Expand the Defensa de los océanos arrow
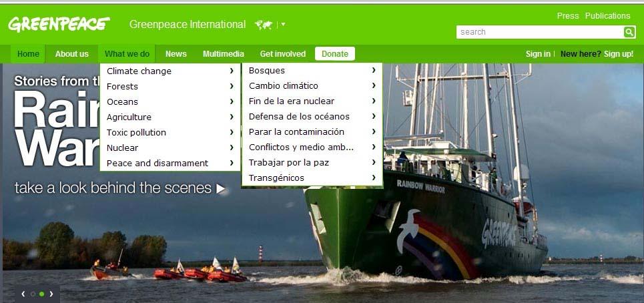Screen dimensions: 644x303 coord(374,116)
